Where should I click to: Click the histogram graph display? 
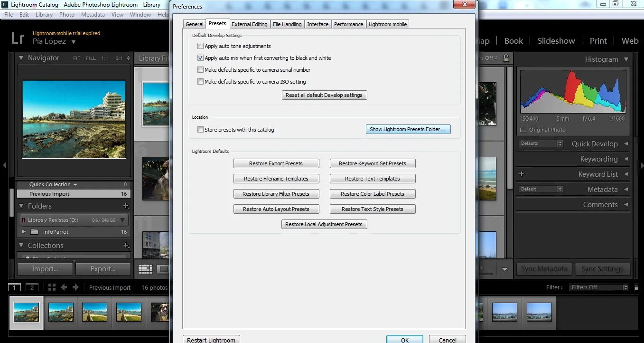[x=573, y=91]
